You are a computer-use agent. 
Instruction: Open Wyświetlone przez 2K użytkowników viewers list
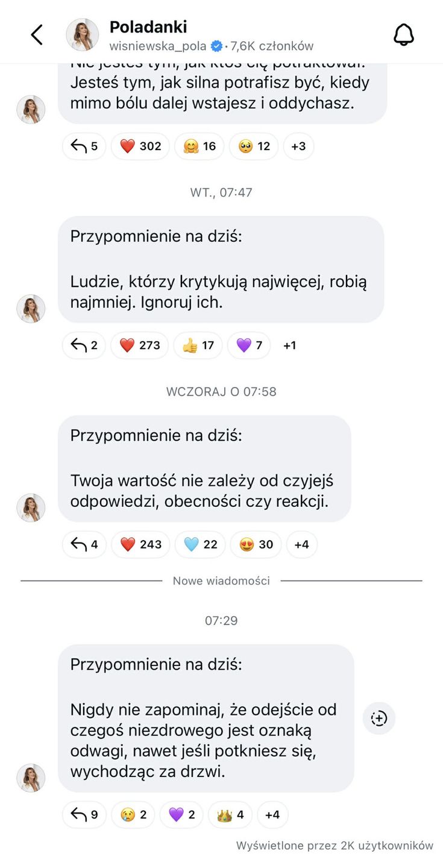click(x=336, y=846)
